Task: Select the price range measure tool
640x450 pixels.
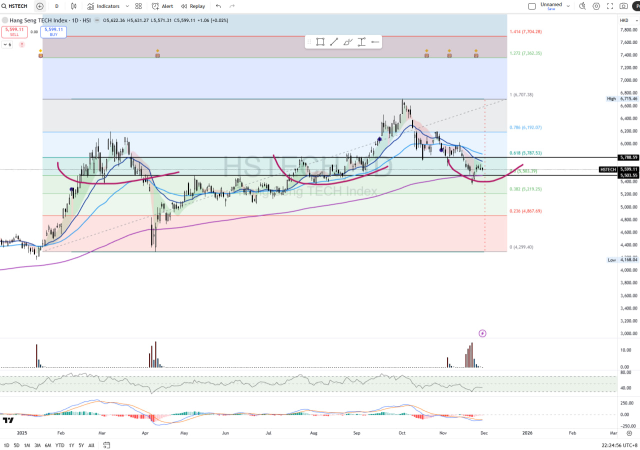Action: point(361,42)
